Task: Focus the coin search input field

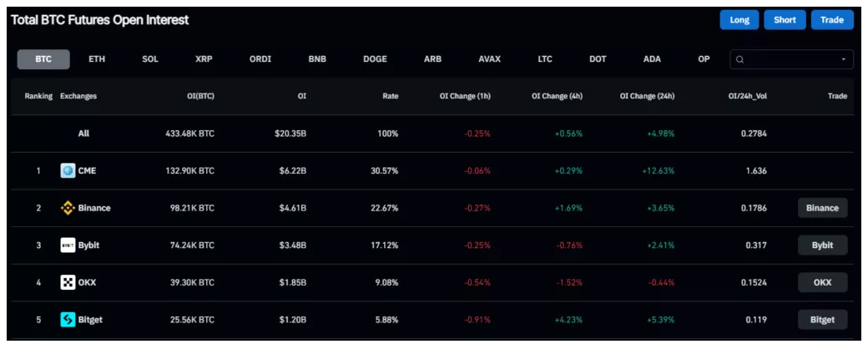Action: (790, 59)
